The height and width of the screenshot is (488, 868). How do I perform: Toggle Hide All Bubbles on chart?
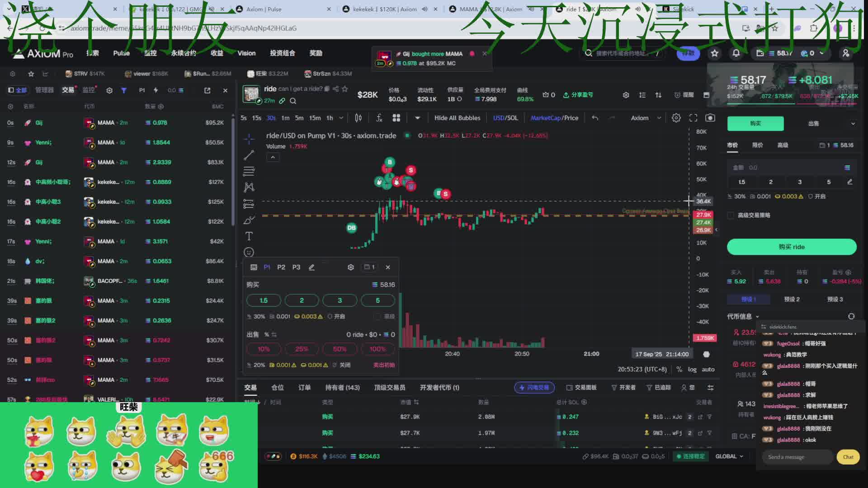coord(457,118)
